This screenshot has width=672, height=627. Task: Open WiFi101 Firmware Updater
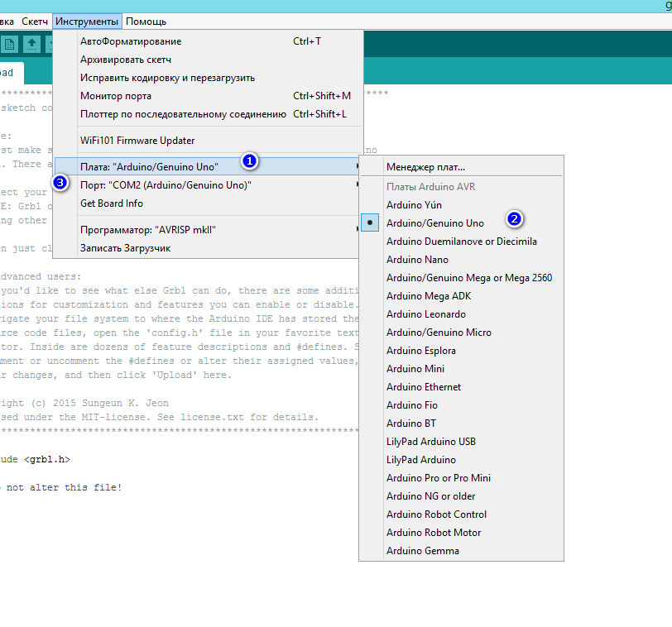tap(208, 141)
